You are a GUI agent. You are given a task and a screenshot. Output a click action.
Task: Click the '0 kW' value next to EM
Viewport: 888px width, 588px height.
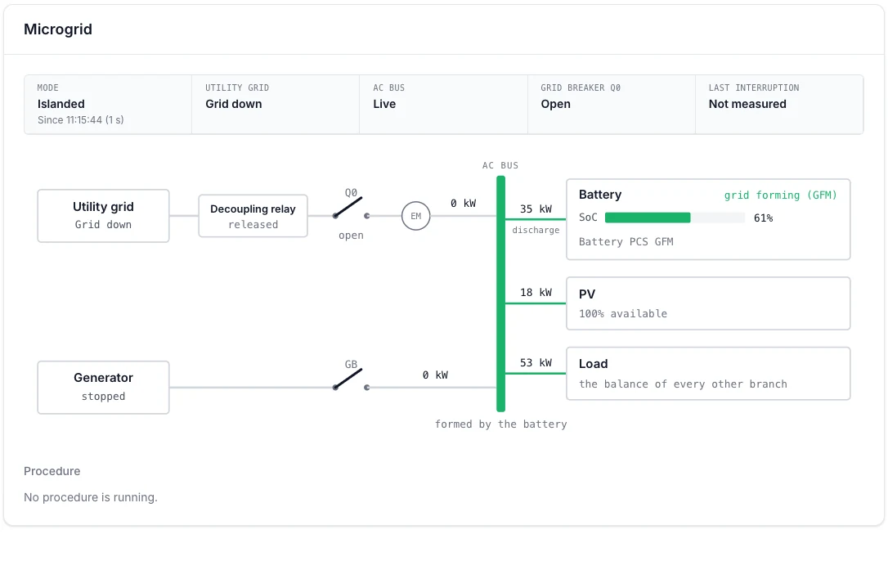464,204
